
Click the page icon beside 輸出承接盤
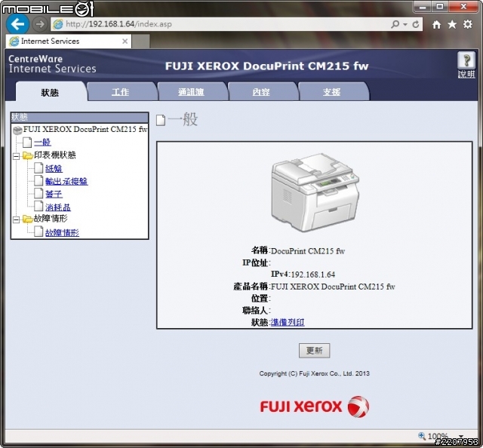tap(38, 181)
